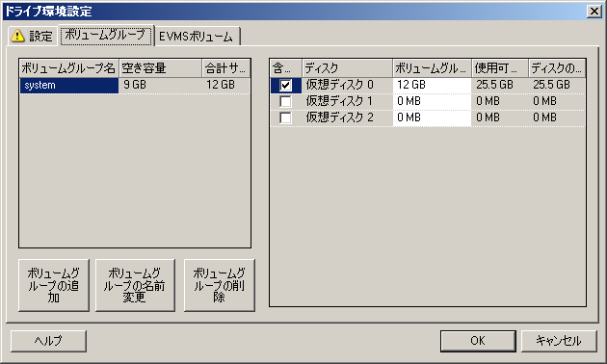This screenshot has height=364, width=607.
Task: Click the ディスク column header
Action: 347,68
